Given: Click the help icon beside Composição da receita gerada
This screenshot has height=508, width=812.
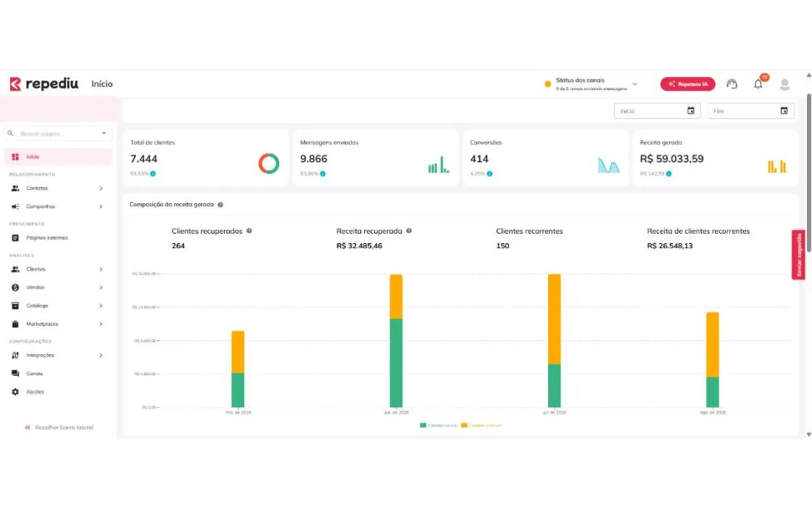Looking at the screenshot, I should click(220, 205).
